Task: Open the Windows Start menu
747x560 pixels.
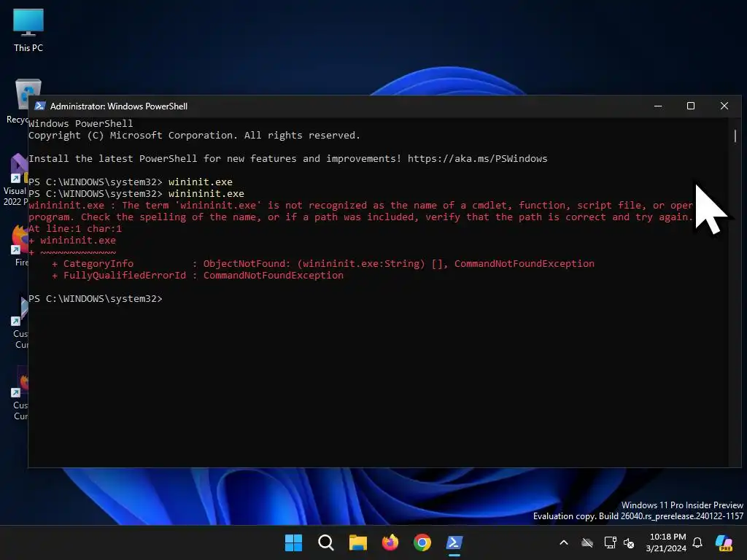Action: (293, 542)
